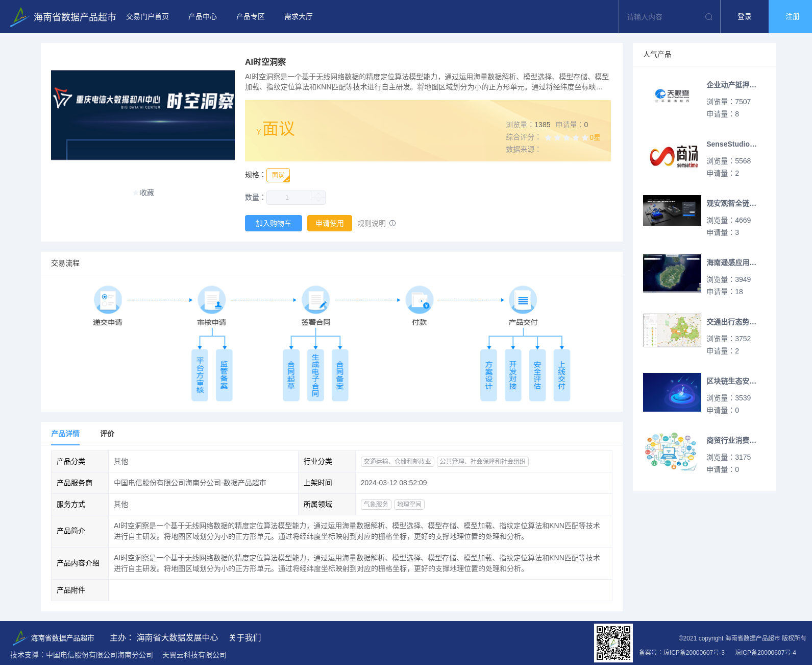Click the 审核申请 flow icon
Screen dimensions: 812x665
tap(212, 300)
